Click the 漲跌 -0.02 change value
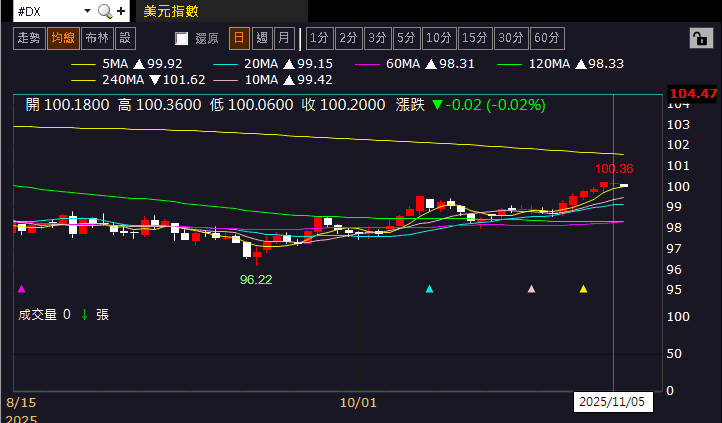722x423 pixels. click(x=471, y=105)
